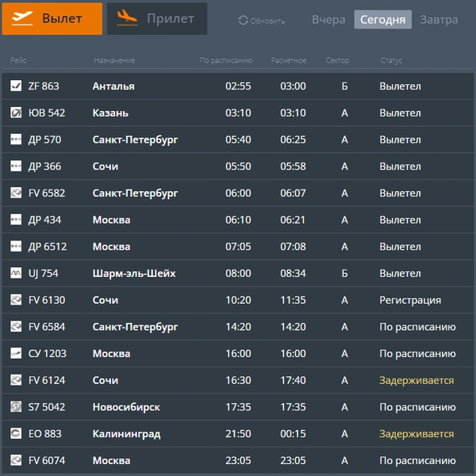Select the Вчера day tab
This screenshot has height=476, width=476.
[x=328, y=20]
